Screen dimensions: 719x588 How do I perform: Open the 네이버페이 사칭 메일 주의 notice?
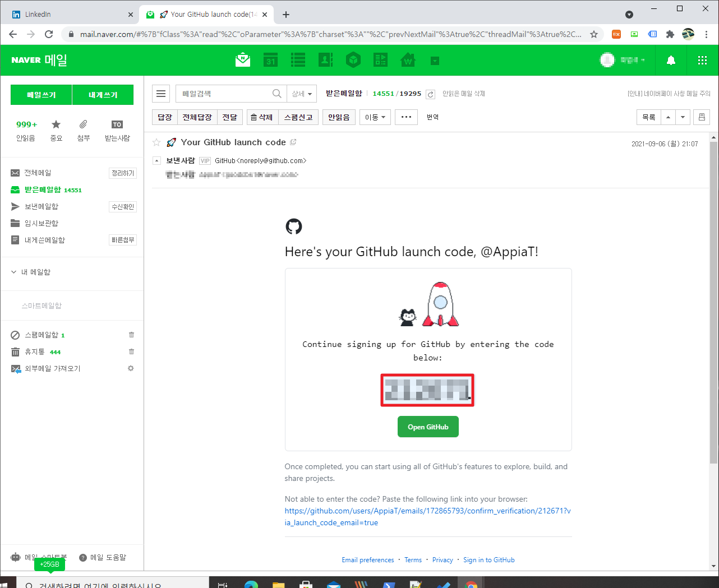point(669,94)
